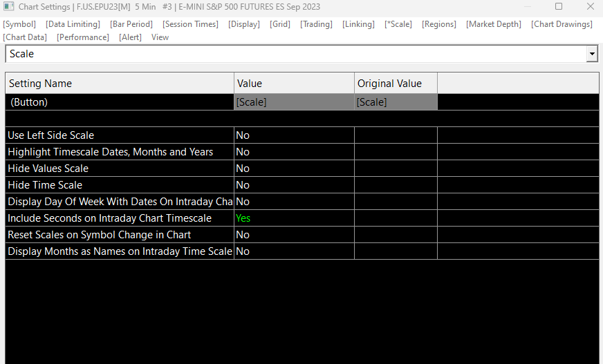
Task: Select the Hide Values Scale row label
Action: coord(48,168)
